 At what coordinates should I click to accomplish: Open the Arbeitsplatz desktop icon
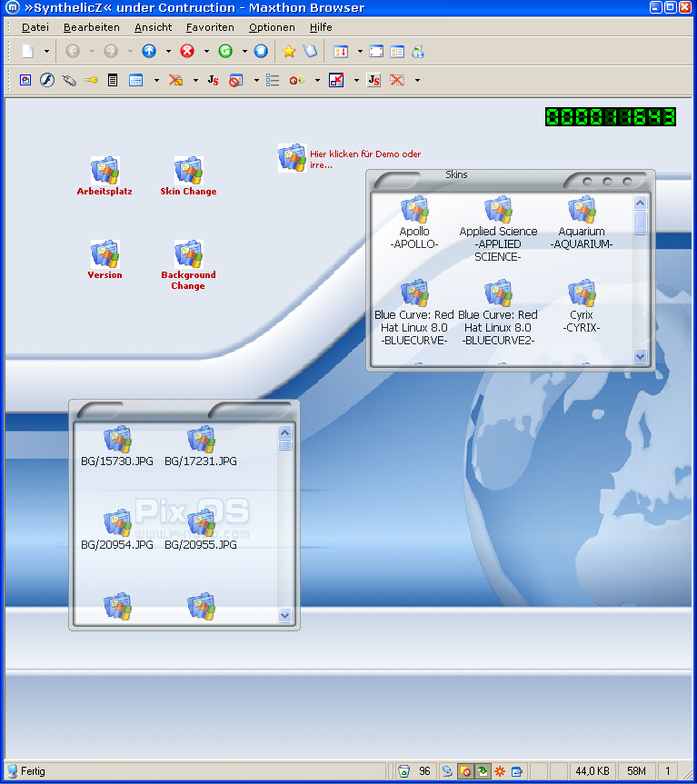105,176
